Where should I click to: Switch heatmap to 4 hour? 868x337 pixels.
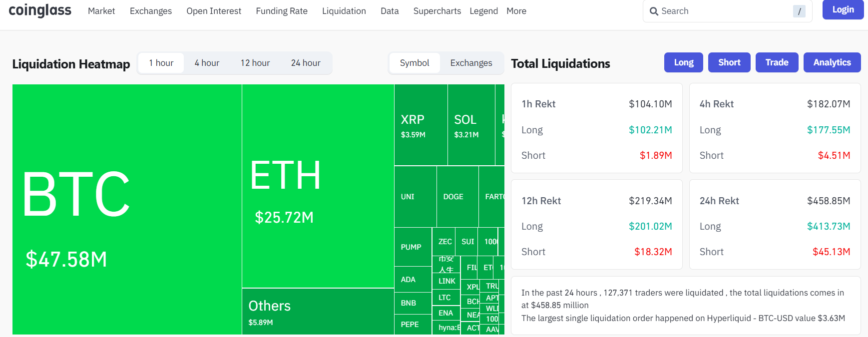pos(207,63)
